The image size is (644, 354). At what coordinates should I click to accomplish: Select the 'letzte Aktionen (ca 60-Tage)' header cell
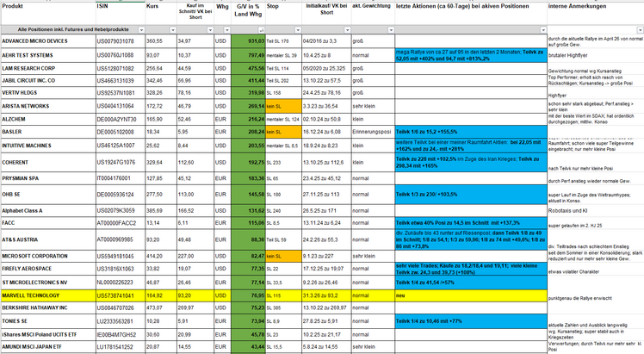pyautogui.click(x=471, y=14)
